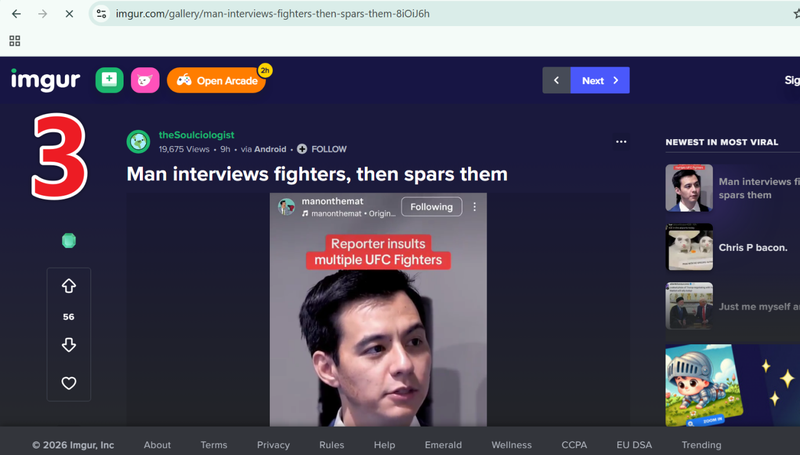Click the '19,675 Views' text
This screenshot has width=800, height=455.
(x=184, y=149)
